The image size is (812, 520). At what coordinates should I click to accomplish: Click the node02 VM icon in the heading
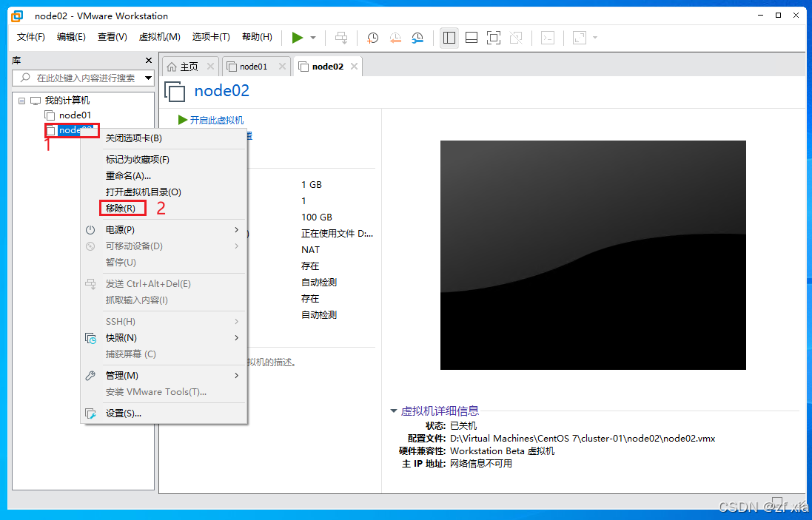tap(175, 91)
